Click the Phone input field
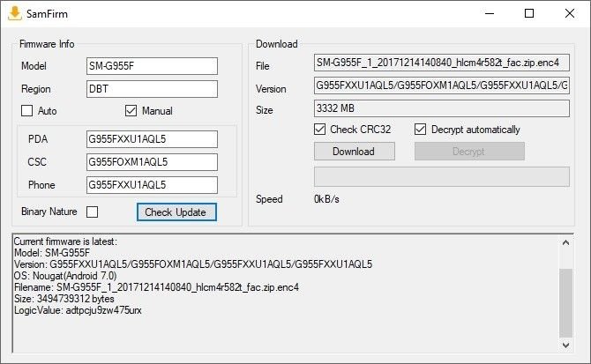Viewport: 591px width, 364px height. pyautogui.click(x=152, y=185)
